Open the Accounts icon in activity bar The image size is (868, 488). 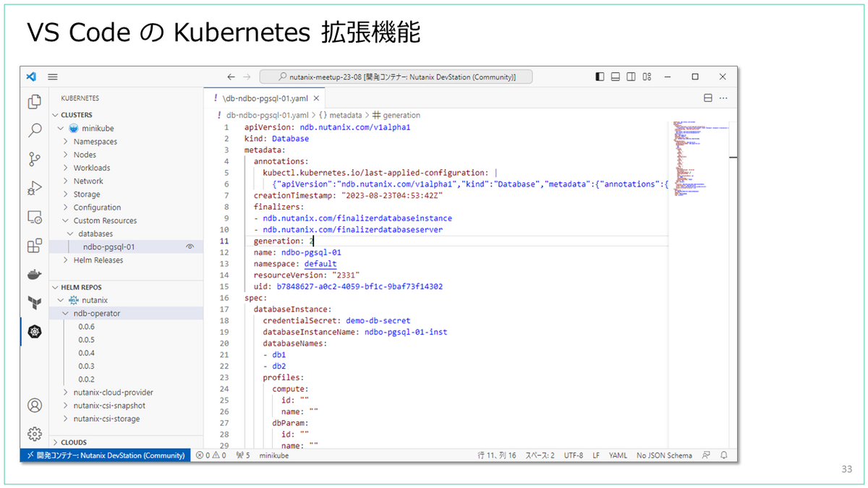[34, 405]
